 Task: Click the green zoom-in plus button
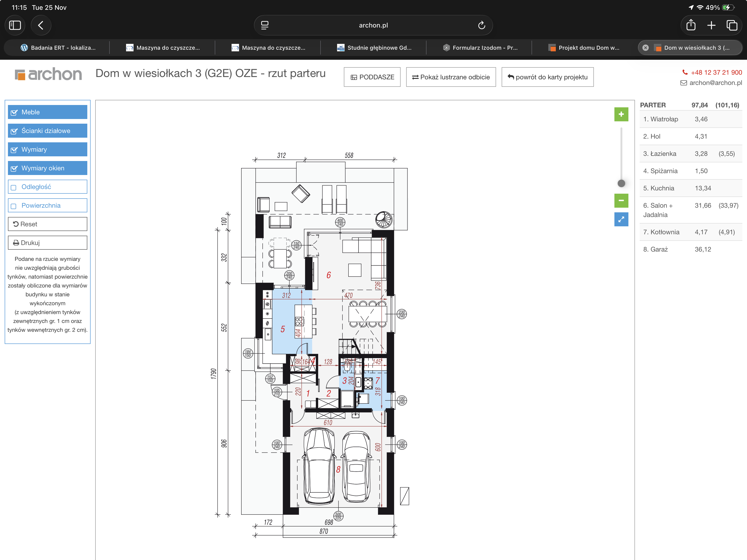coord(621,114)
